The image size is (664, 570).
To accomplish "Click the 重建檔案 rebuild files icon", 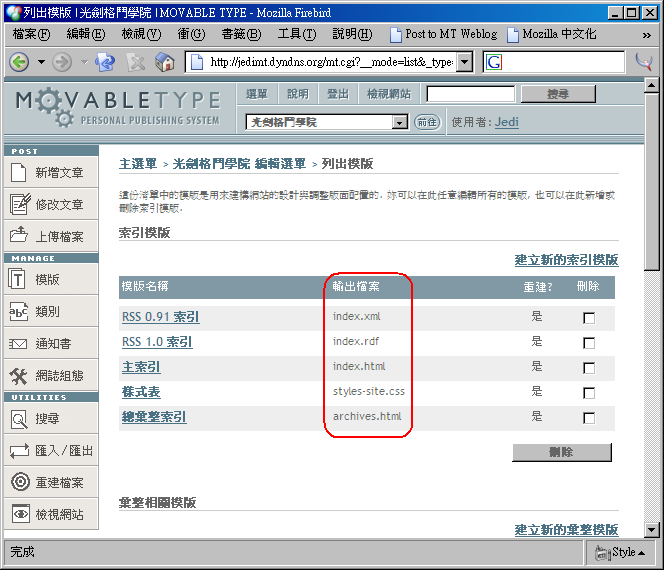I will pos(20,482).
